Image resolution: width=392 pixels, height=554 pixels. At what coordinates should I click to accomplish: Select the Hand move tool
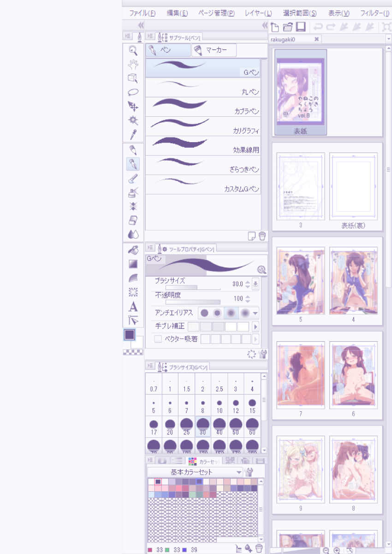pos(133,64)
